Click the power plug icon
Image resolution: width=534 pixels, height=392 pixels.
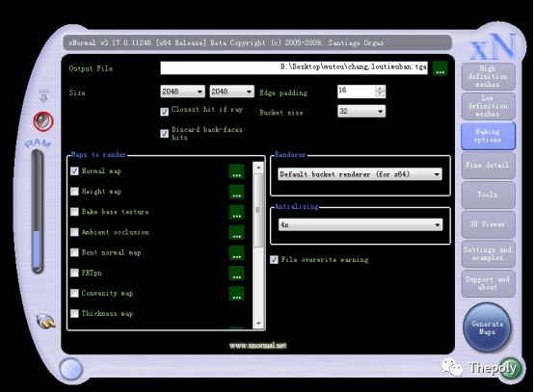[46, 322]
